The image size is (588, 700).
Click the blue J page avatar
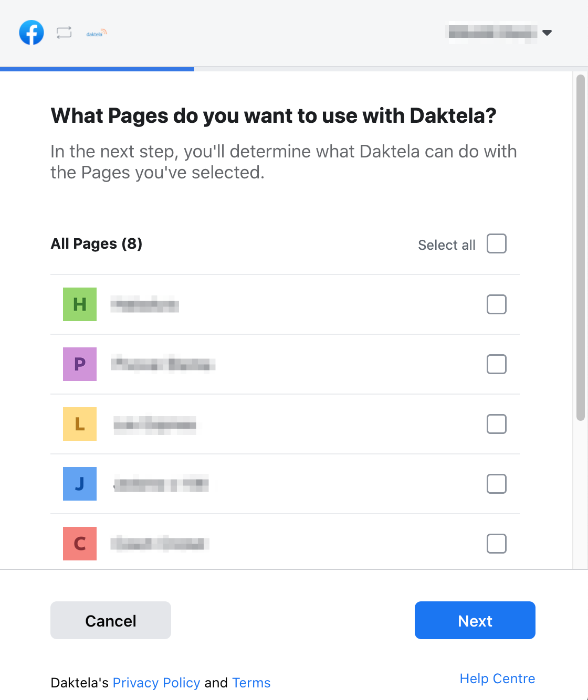point(80,484)
